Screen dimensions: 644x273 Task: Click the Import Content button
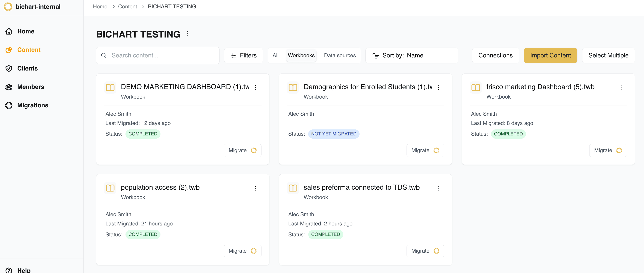click(x=550, y=55)
